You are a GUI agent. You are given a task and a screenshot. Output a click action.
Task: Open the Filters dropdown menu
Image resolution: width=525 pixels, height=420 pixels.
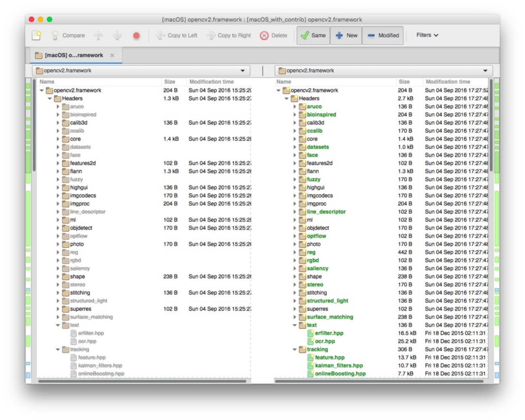click(427, 35)
